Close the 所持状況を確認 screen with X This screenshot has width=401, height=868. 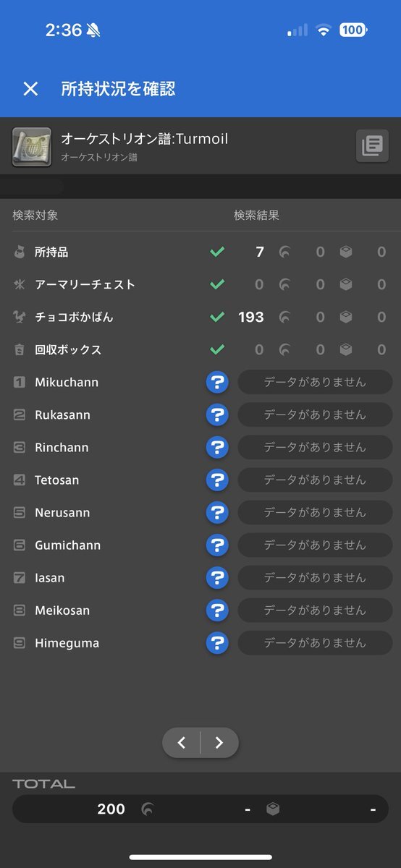click(30, 89)
